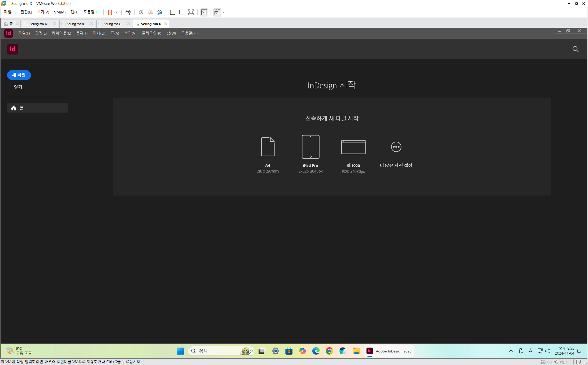Click the 새 파일 button
Screen dimensions: 588x365
pos(19,75)
